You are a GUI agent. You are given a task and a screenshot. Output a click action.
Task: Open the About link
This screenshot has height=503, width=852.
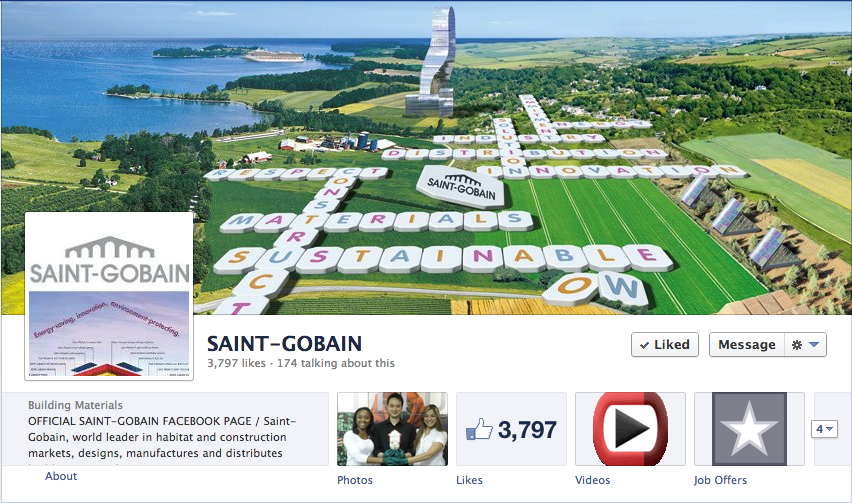[61, 476]
